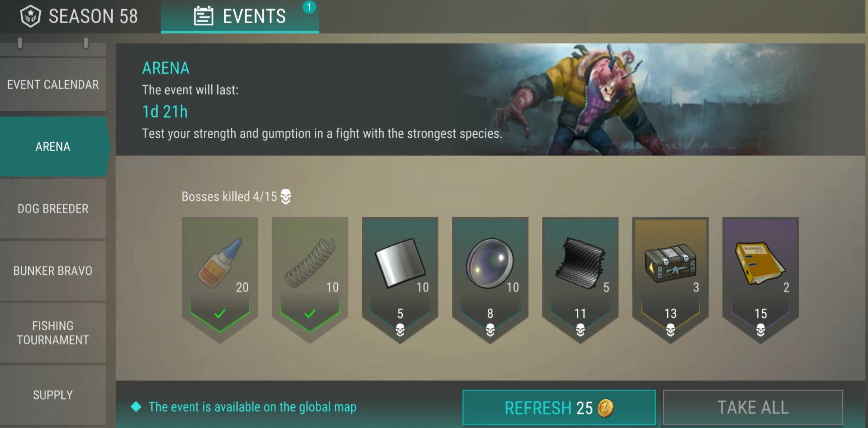Select Dog Breeder event
The image size is (868, 428).
click(x=53, y=208)
